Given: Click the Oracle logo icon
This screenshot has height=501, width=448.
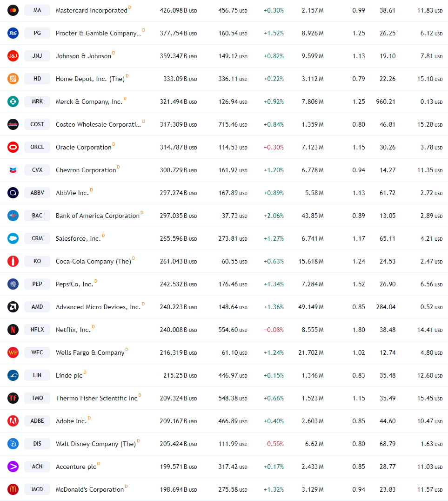Looking at the screenshot, I should [x=13, y=147].
